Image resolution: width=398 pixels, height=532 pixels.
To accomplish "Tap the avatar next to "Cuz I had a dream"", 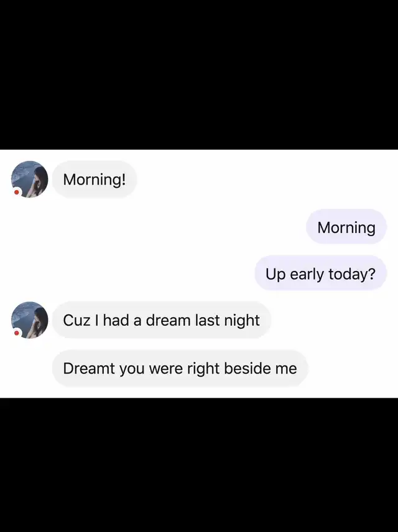I will [x=30, y=320].
